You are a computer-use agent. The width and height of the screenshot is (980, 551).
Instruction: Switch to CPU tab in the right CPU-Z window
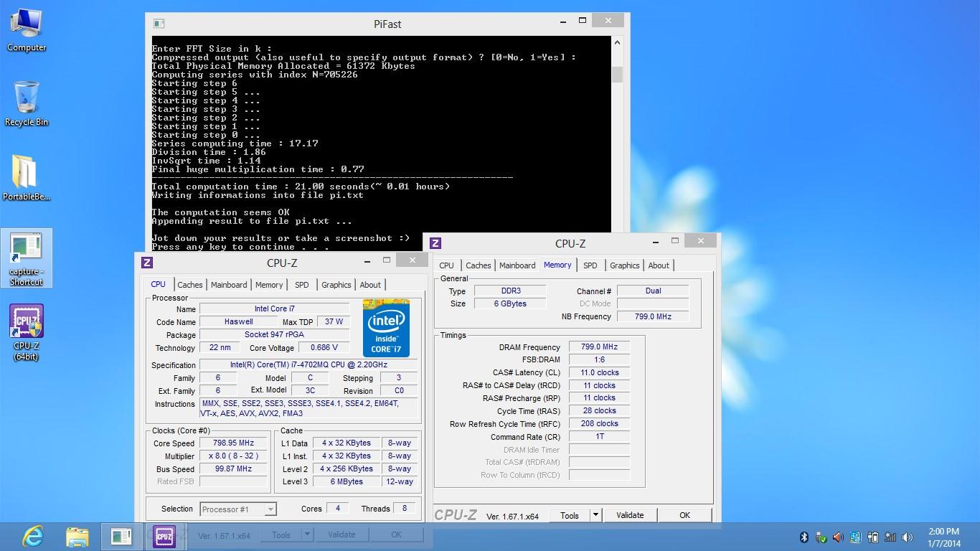pos(446,265)
